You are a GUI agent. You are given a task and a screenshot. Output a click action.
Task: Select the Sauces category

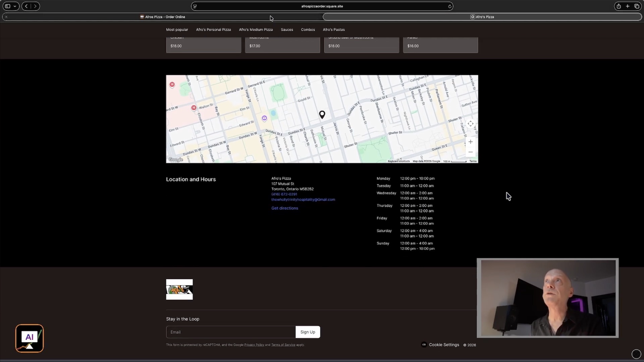287,29
